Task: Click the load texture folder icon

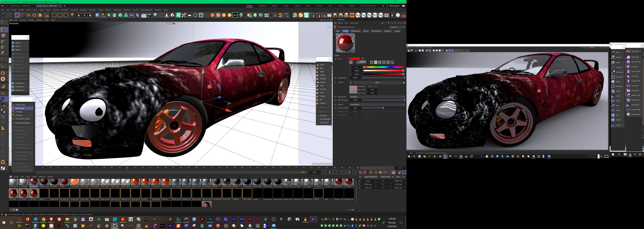Action: click(x=404, y=83)
